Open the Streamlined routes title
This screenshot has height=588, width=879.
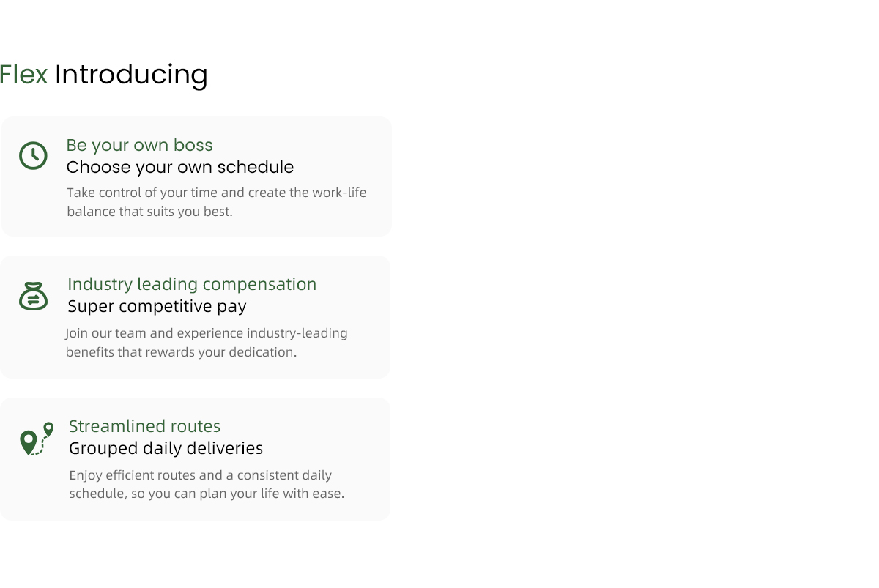coord(145,426)
